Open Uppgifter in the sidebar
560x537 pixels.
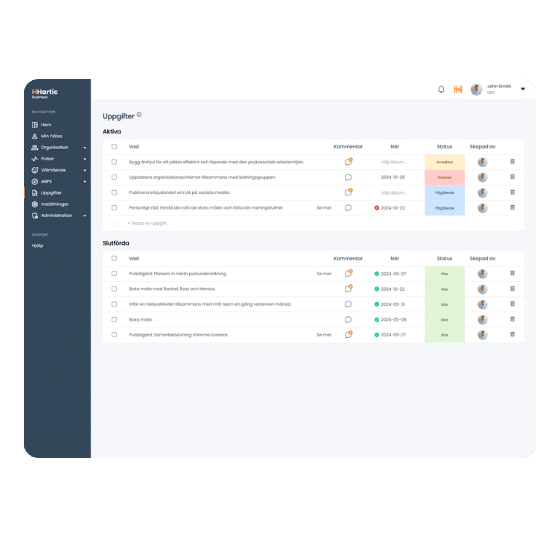coord(47,193)
